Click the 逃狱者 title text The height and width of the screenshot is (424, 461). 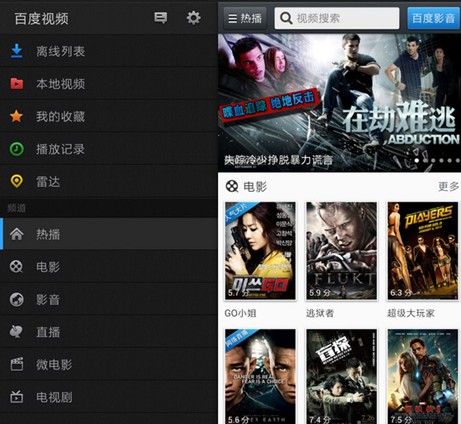320,313
